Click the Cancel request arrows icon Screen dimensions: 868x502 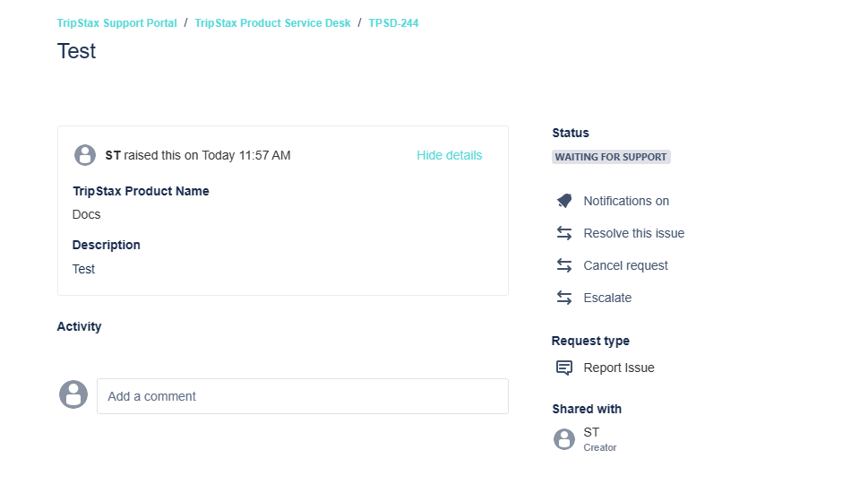564,265
